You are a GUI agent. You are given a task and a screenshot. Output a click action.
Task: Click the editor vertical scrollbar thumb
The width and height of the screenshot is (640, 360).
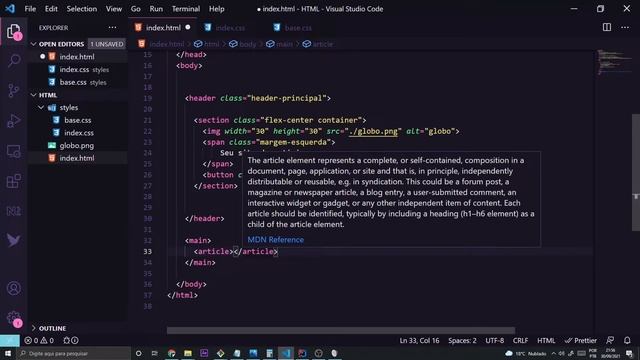click(x=636, y=172)
